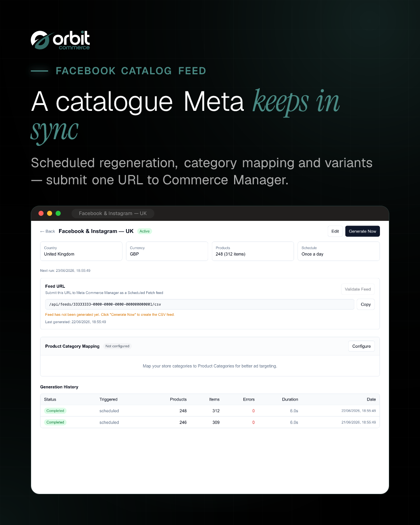The height and width of the screenshot is (525, 420).
Task: Click the Feed URL heading
Action: (x=55, y=286)
